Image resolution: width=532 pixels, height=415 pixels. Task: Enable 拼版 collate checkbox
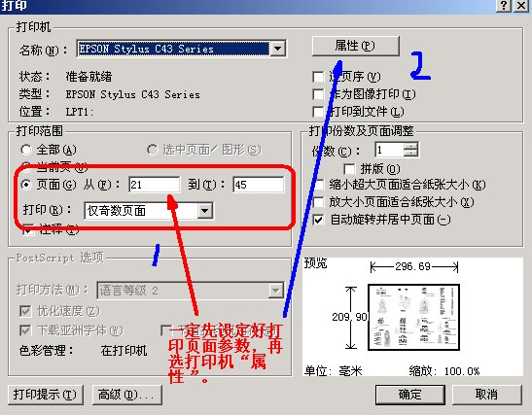(x=349, y=169)
